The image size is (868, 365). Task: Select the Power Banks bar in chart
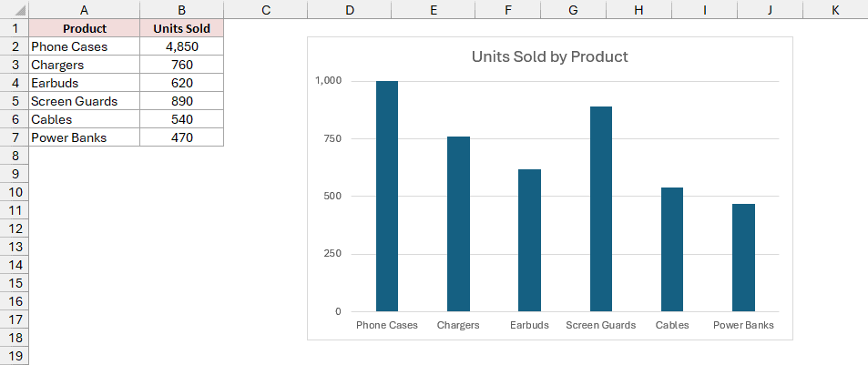coord(743,258)
